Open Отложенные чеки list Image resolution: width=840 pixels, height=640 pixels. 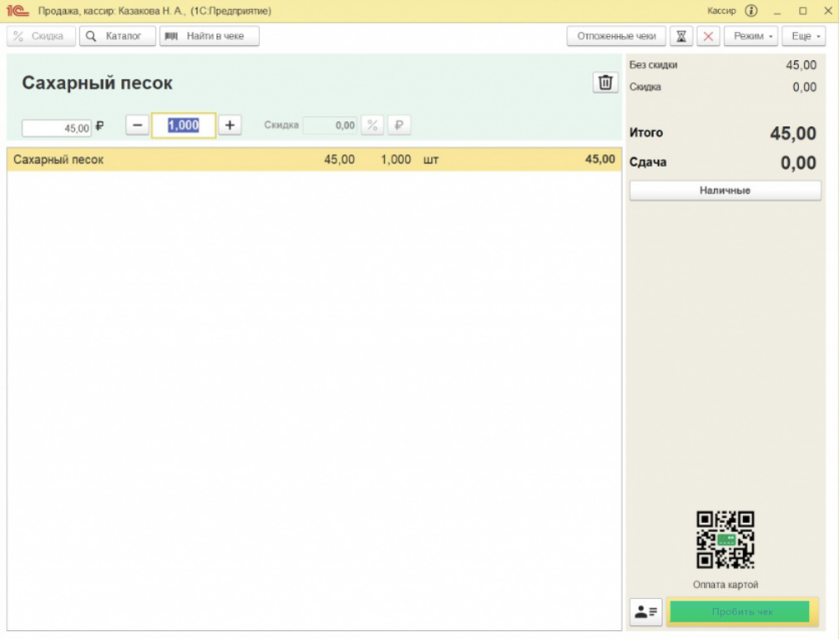[x=616, y=37]
